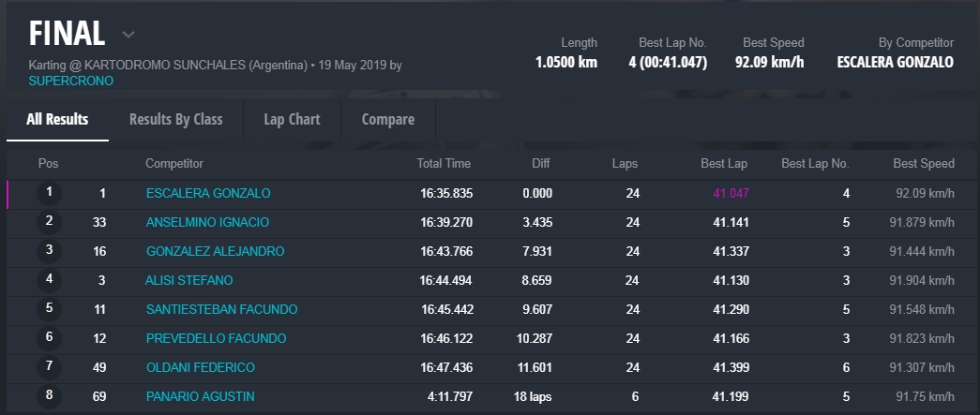This screenshot has width=980, height=415.
Task: Open the Results By Class tab
Action: point(176,119)
